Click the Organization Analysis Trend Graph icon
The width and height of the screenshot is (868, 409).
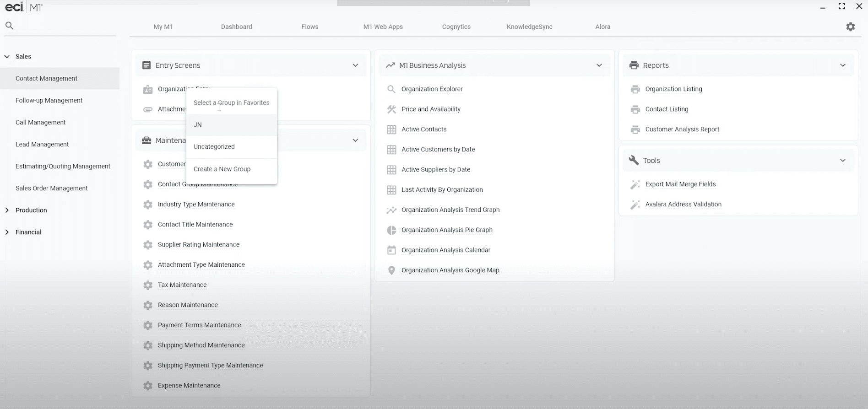point(391,210)
